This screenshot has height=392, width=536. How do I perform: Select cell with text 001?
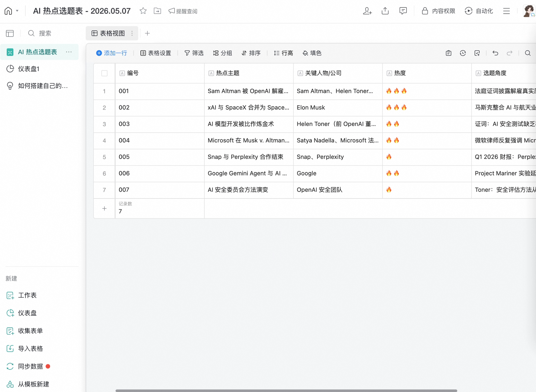(160, 91)
